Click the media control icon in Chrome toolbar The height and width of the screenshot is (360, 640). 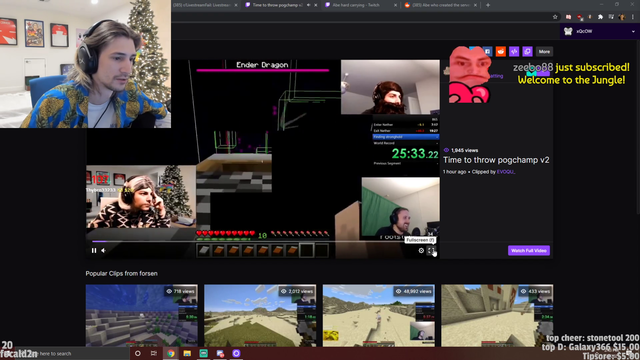tap(611, 17)
